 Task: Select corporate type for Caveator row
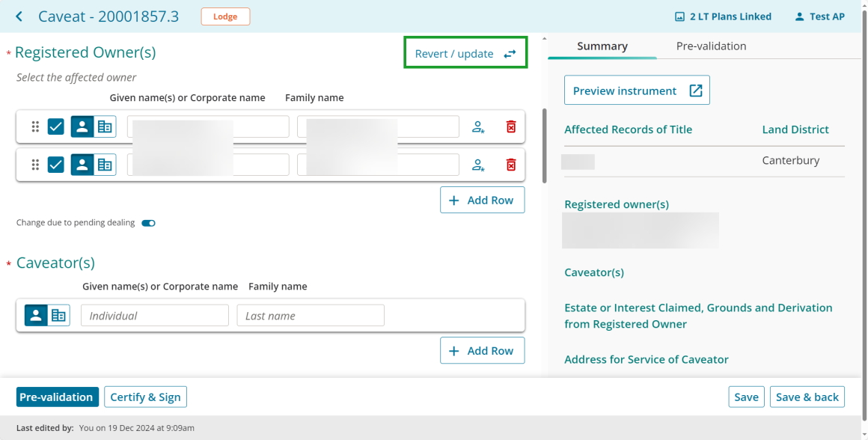tap(58, 316)
